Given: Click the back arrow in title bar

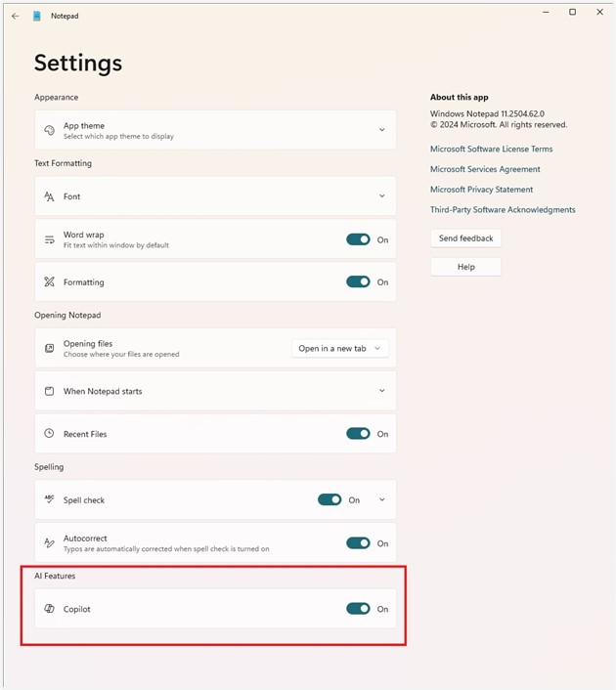Looking at the screenshot, I should (x=15, y=16).
